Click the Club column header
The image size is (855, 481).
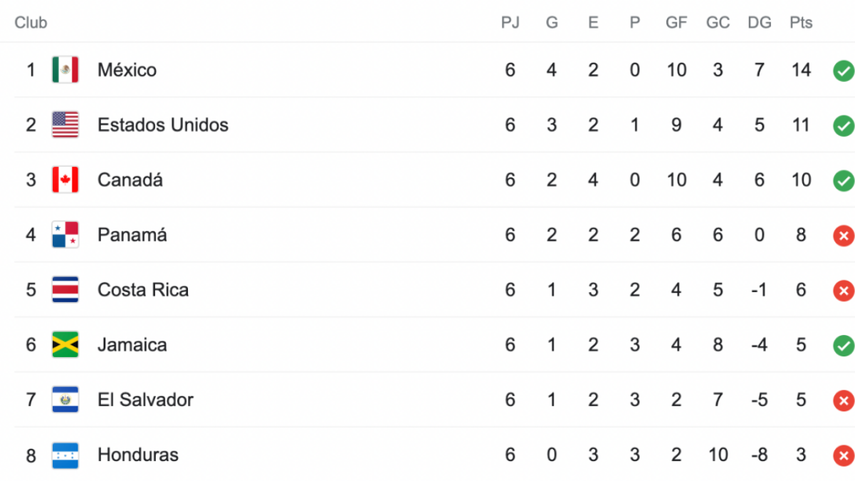tap(31, 22)
